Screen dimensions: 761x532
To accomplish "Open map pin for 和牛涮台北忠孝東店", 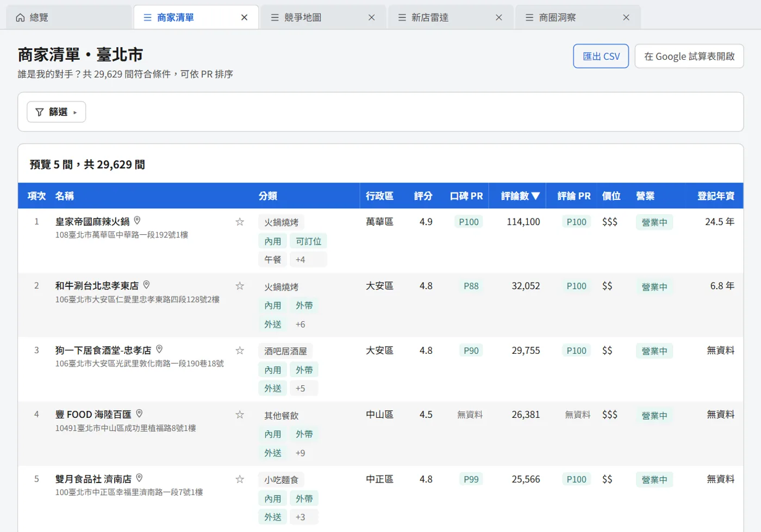I will click(x=146, y=285).
